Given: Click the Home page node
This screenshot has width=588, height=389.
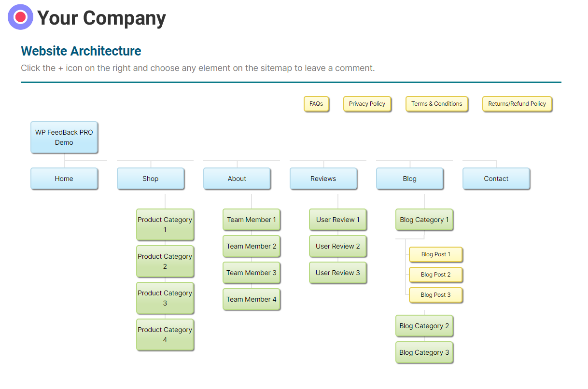Looking at the screenshot, I should pos(64,179).
